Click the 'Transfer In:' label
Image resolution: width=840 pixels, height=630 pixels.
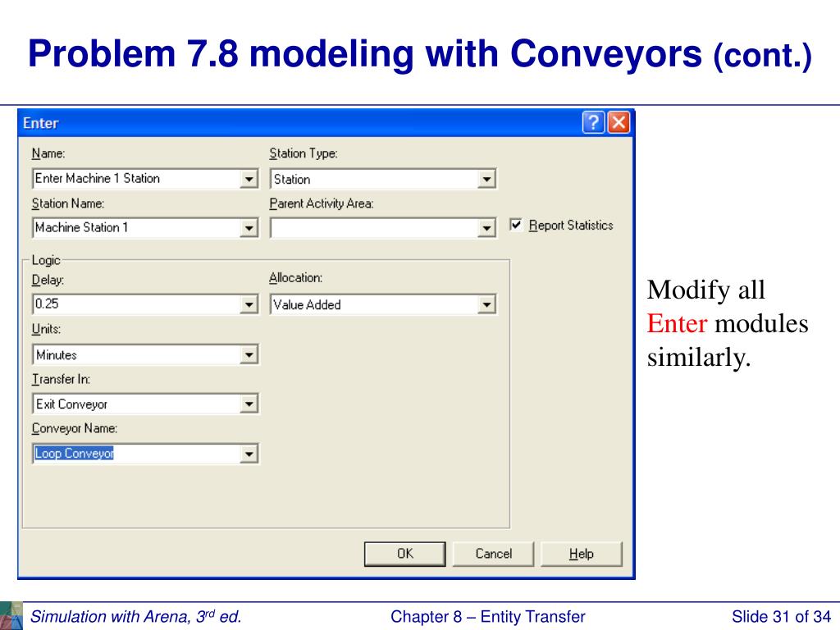(61, 379)
